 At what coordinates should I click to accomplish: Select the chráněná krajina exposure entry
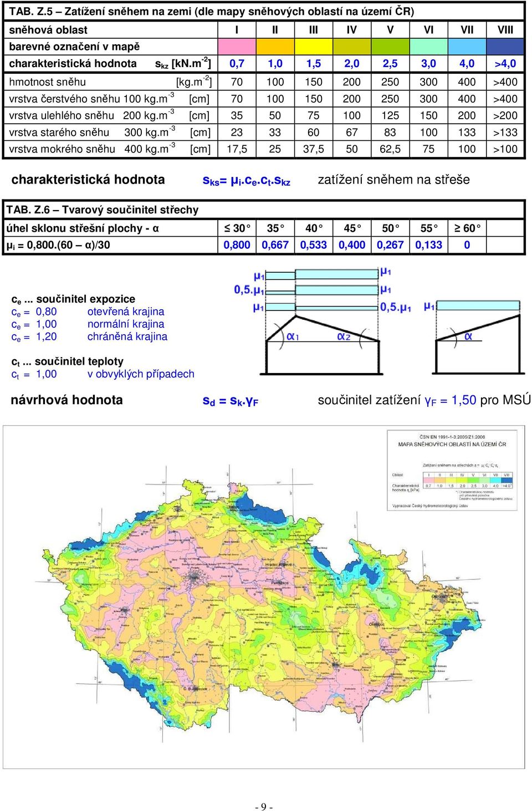click(127, 336)
